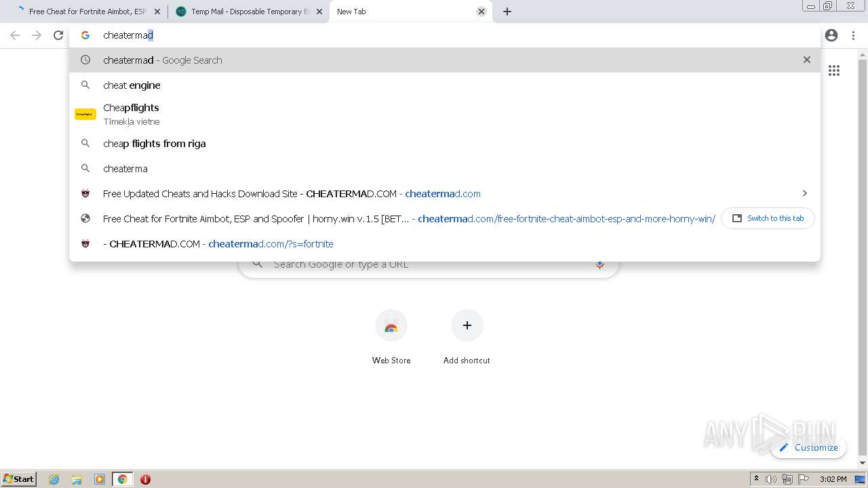Open the Chrome profile avatar menu
The width and height of the screenshot is (868, 488).
831,35
